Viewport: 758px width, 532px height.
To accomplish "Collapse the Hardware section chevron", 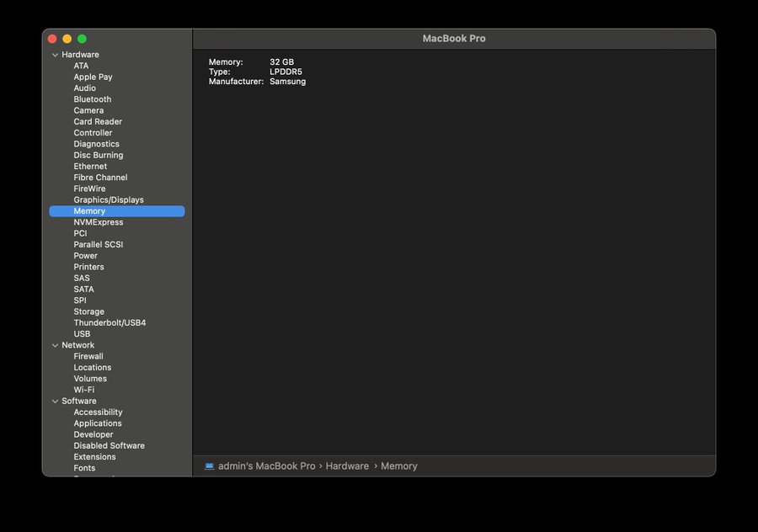I will pyautogui.click(x=55, y=55).
